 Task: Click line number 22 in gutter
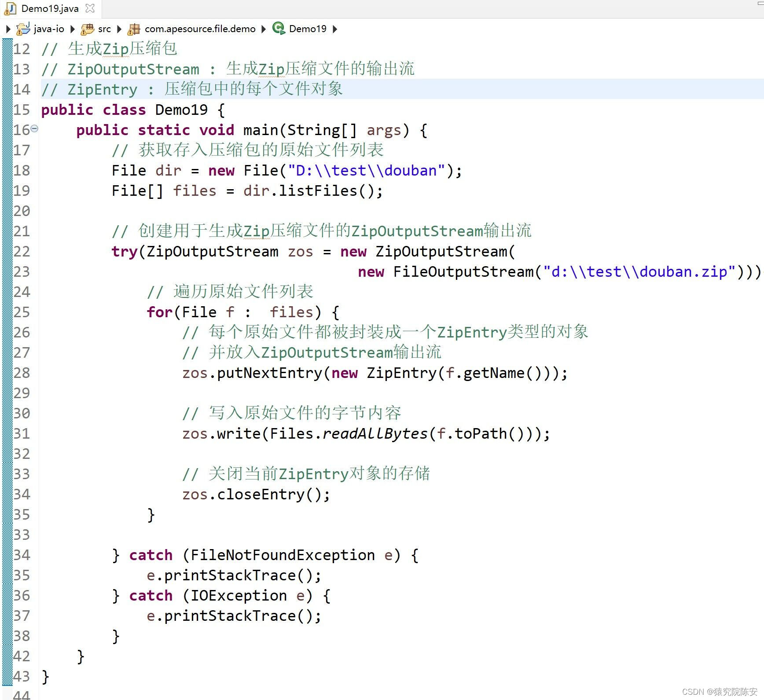[x=22, y=251]
